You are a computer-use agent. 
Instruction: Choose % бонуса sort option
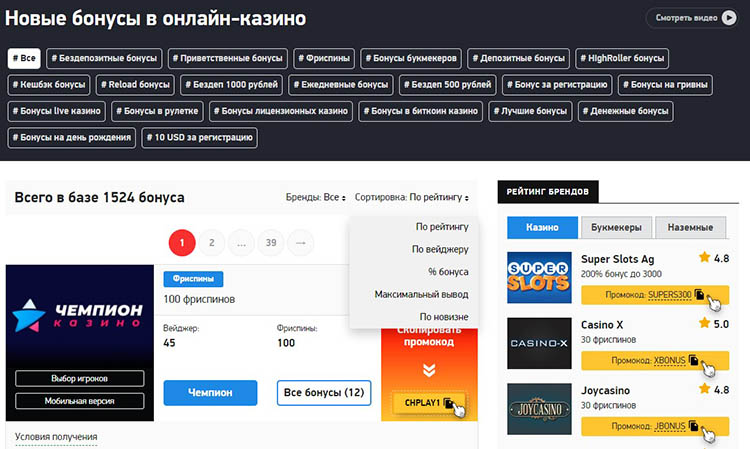448,272
